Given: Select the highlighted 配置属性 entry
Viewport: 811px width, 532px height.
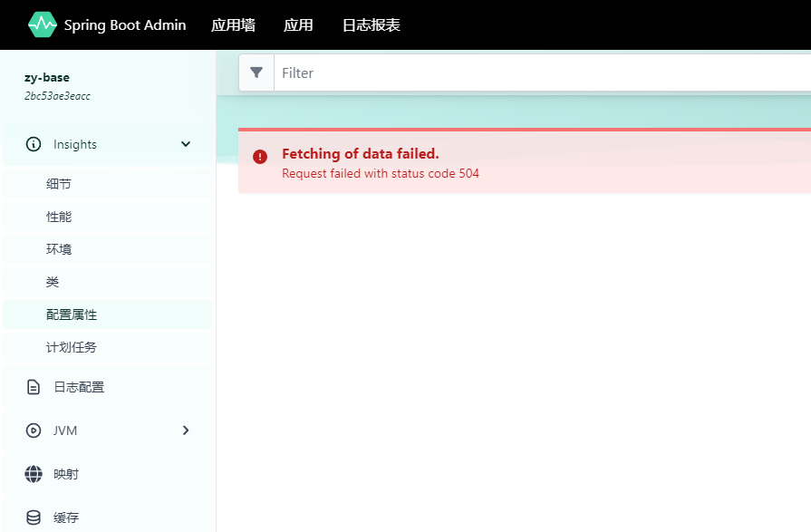Looking at the screenshot, I should click(x=71, y=314).
